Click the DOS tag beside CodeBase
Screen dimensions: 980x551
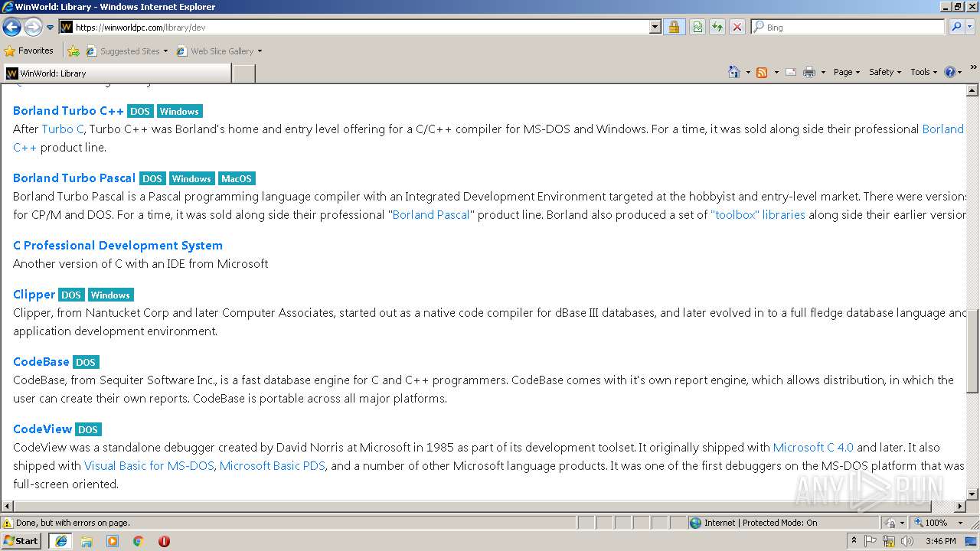click(86, 362)
